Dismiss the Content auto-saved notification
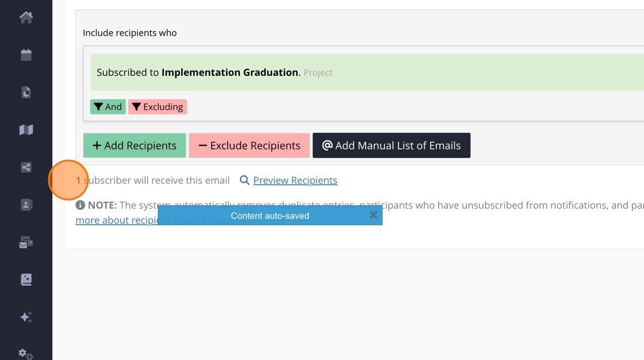Viewport: 644px width, 360px height. 373,215
